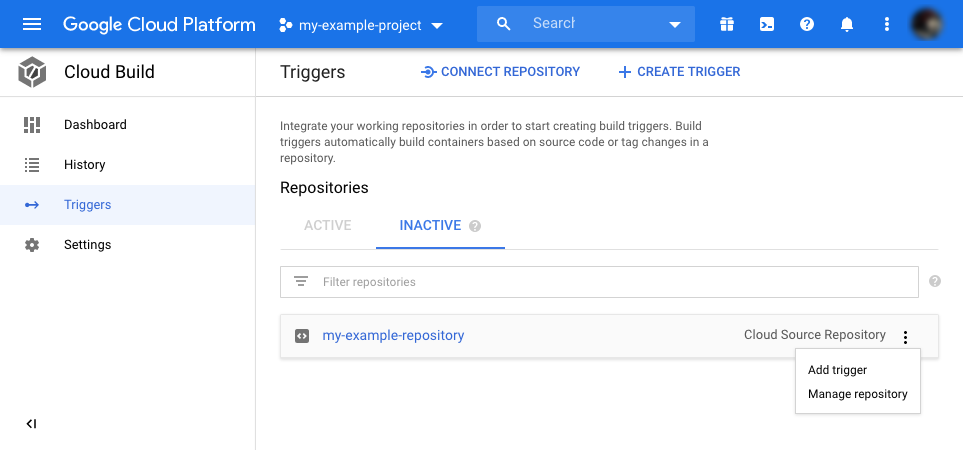Choose Manage repository from the menu
The width and height of the screenshot is (963, 450).
(x=858, y=394)
